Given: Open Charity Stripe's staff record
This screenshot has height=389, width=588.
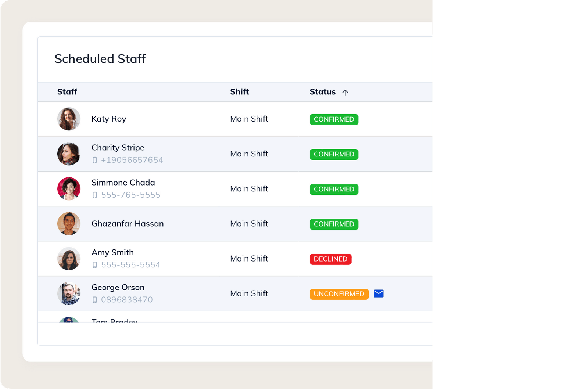Looking at the screenshot, I should click(x=118, y=148).
